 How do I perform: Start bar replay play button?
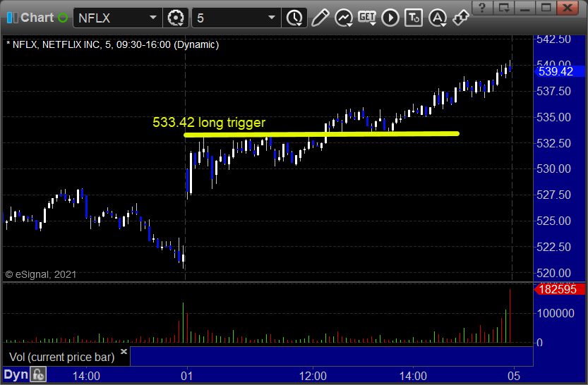[x=390, y=18]
